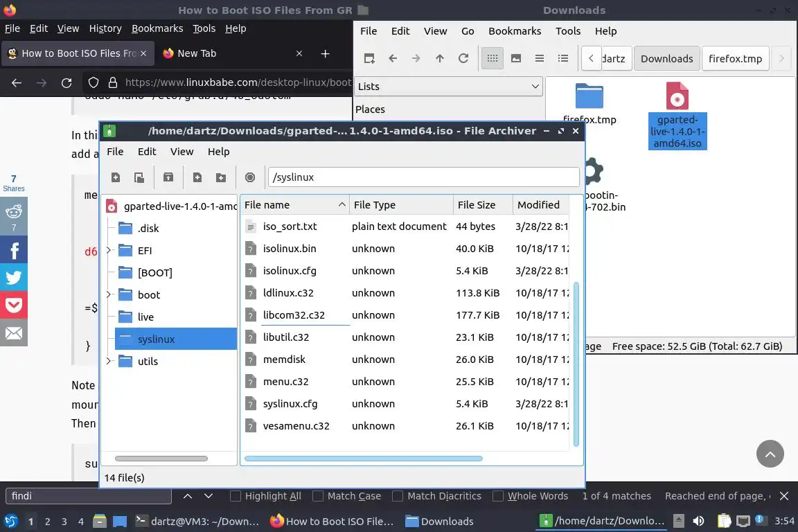Save article to Pocket
The image size is (798, 532).
coord(14,305)
